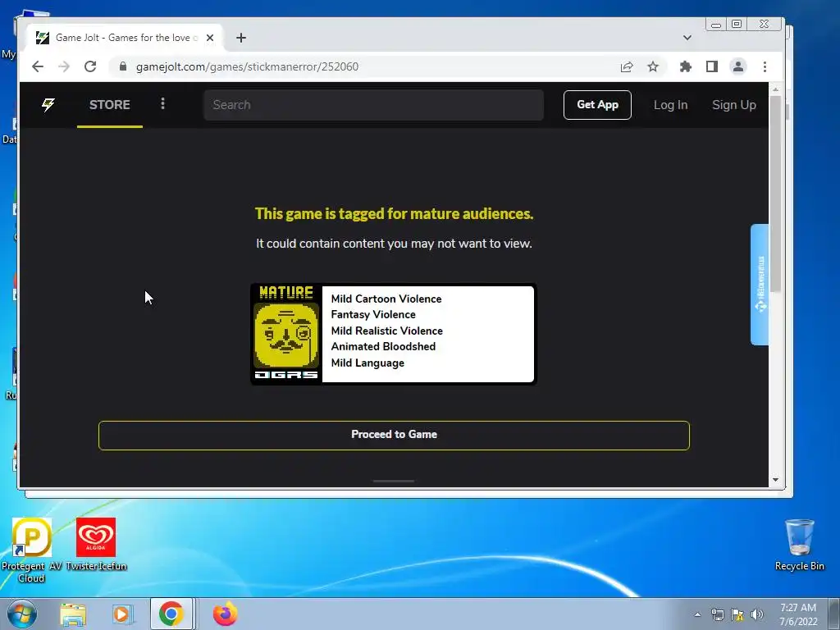Click the page scrollbar up arrow

click(775, 89)
